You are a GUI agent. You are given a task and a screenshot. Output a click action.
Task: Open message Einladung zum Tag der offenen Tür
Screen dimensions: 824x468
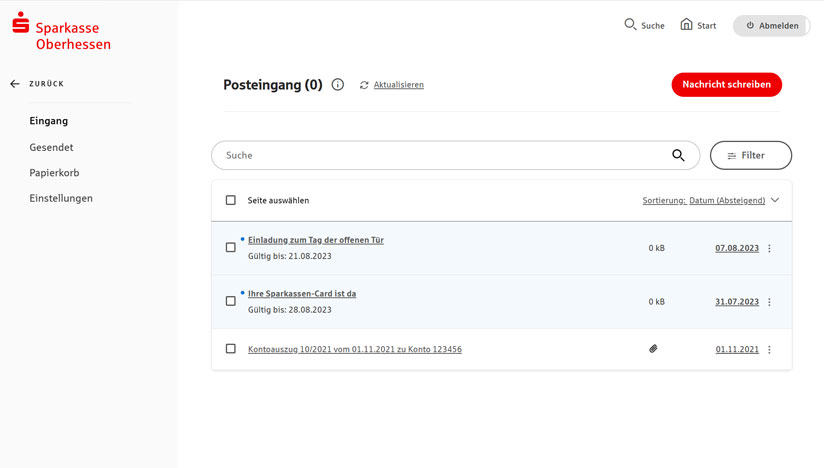(x=316, y=240)
